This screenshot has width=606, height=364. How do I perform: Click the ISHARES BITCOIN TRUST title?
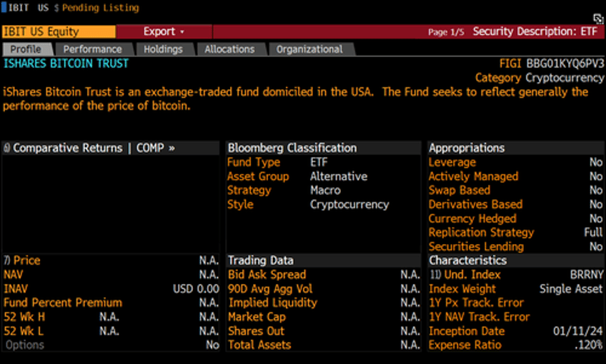66,64
